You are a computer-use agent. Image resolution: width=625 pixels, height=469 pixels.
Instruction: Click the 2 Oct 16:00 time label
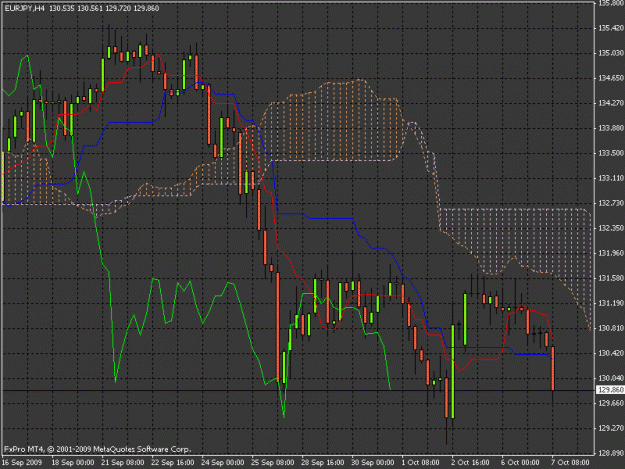471,463
